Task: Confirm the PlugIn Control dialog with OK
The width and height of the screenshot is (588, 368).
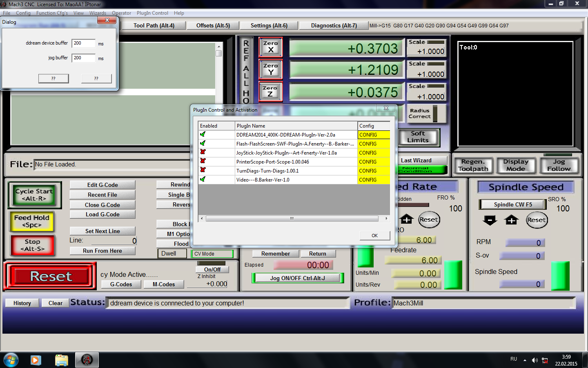Action: click(375, 236)
